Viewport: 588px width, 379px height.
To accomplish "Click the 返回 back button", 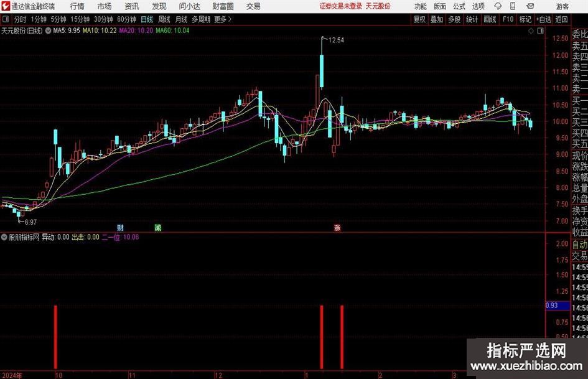I will pos(561,19).
